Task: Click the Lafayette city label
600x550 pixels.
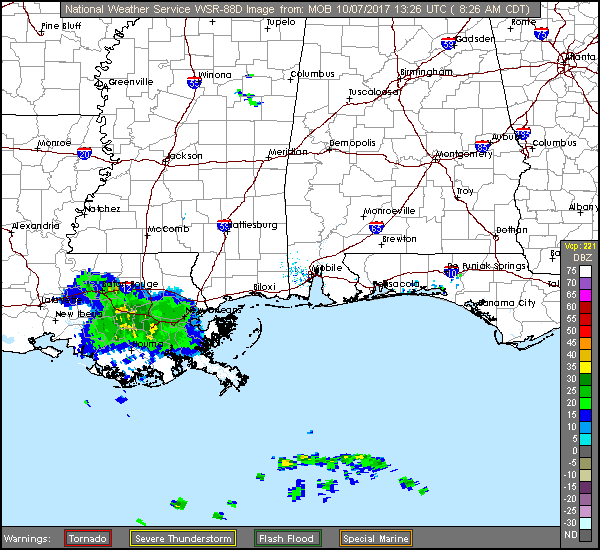Action: pyautogui.click(x=61, y=300)
